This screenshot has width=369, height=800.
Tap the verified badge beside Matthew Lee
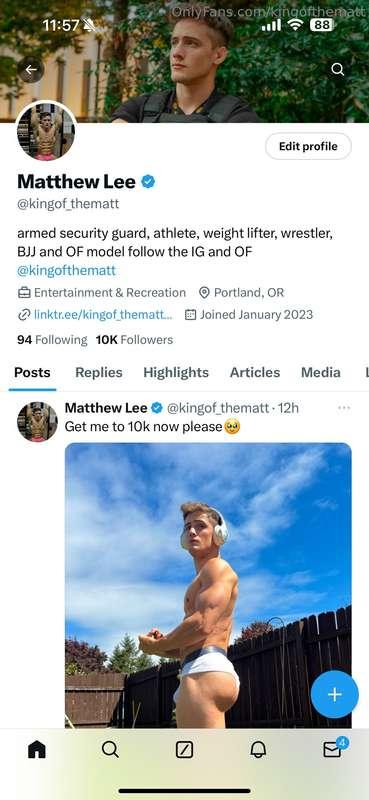click(x=148, y=181)
